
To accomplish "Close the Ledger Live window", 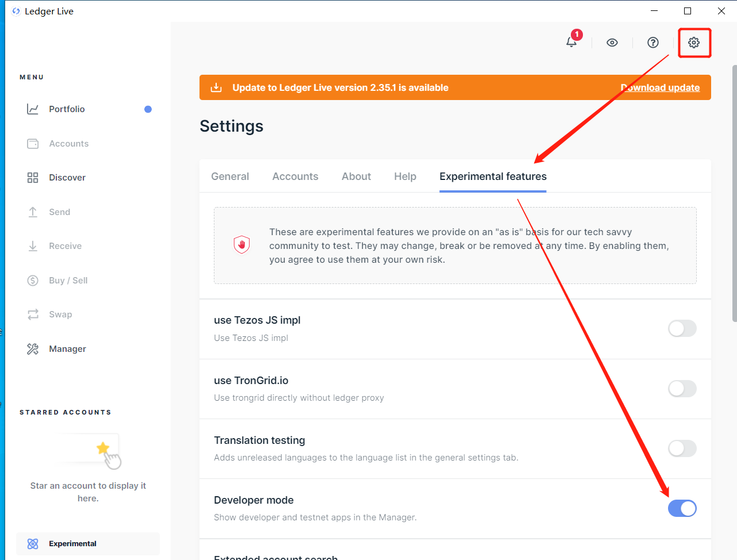I will (x=721, y=11).
